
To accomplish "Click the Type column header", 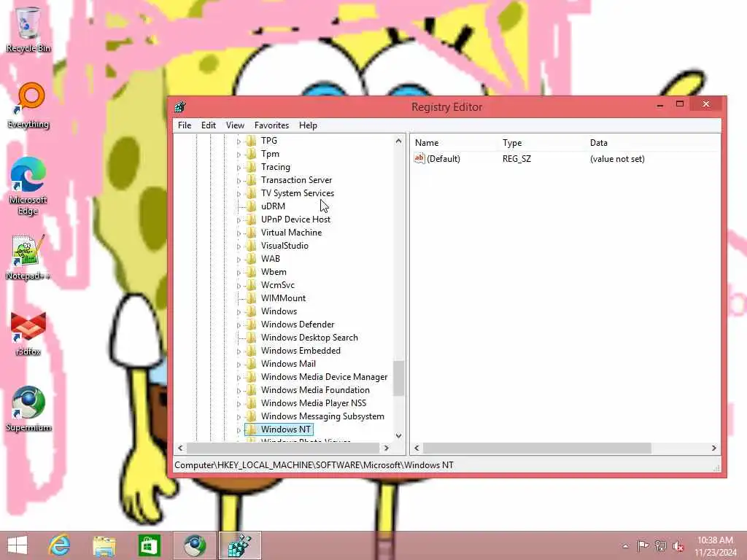I will pyautogui.click(x=543, y=143).
